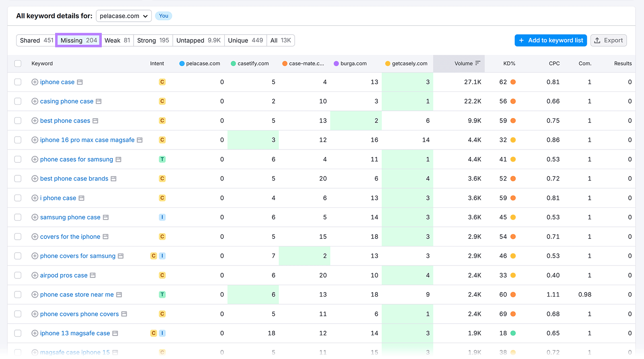644x359 pixels.
Task: Click the plus icon beside casing phone case
Action: click(x=35, y=102)
